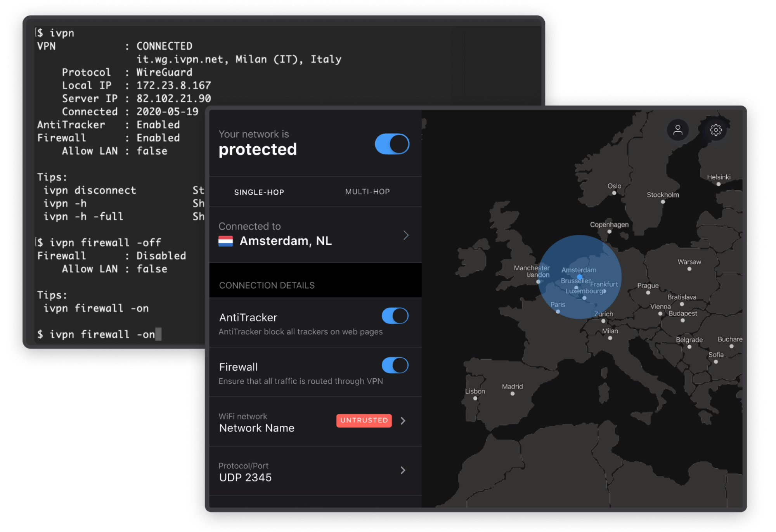The height and width of the screenshot is (532, 776).
Task: Click 'Ensure that all traffic is routed' description
Action: pyautogui.click(x=301, y=381)
